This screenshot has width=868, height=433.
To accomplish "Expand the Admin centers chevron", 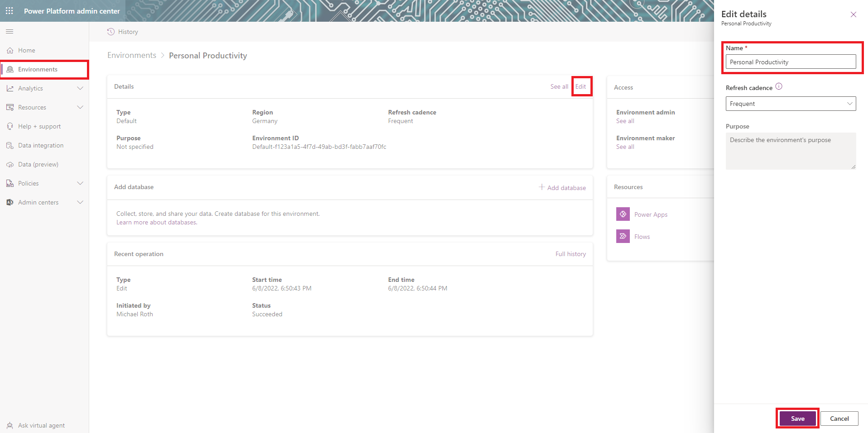I will [x=80, y=202].
